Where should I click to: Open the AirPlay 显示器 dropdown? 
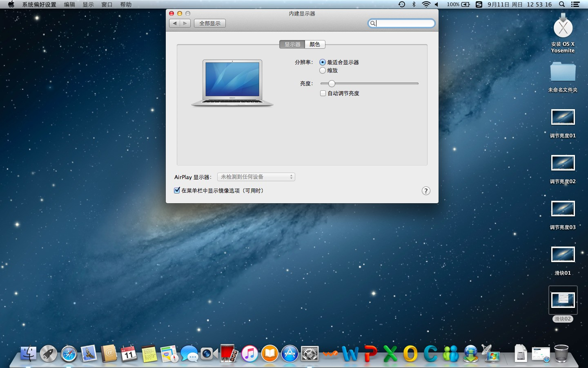pos(256,177)
